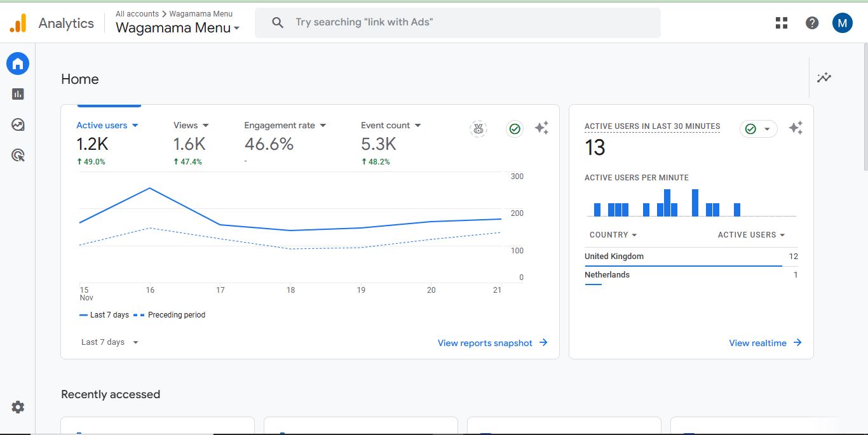Screen dimensions: 868x435
Task: Click the 5.3K Event count value
Action: [379, 144]
